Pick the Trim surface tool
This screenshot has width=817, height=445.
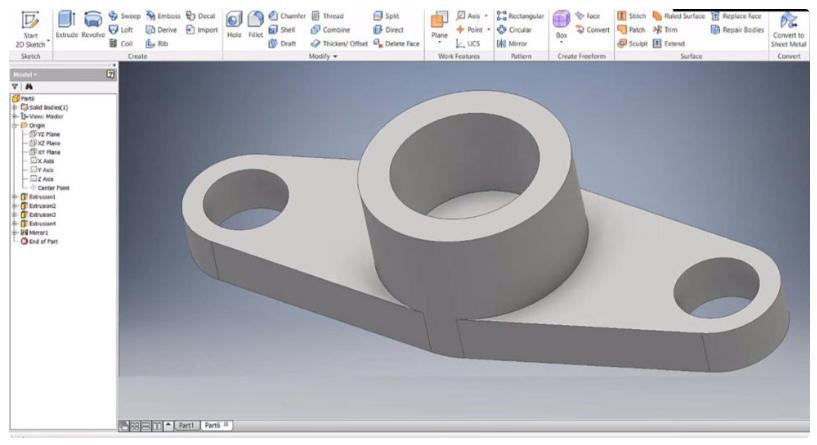(665, 30)
